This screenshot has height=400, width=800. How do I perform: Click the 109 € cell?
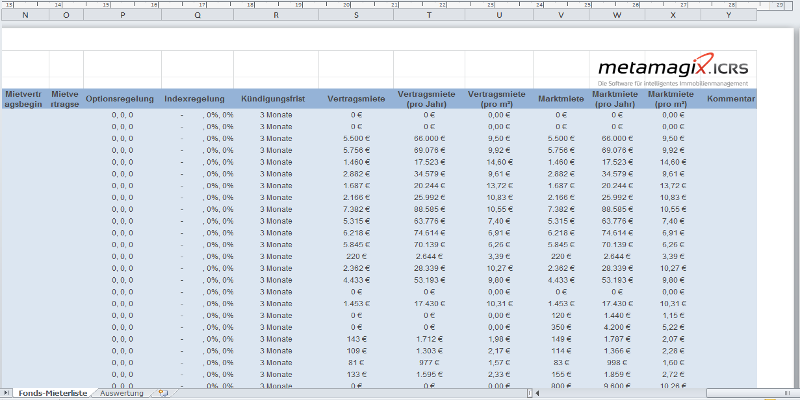356,351
